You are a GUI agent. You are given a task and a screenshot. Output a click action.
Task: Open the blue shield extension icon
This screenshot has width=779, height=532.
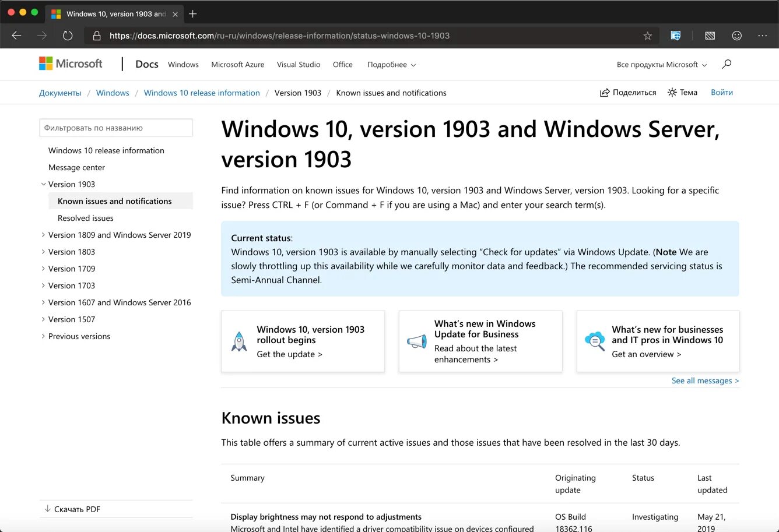tap(676, 36)
